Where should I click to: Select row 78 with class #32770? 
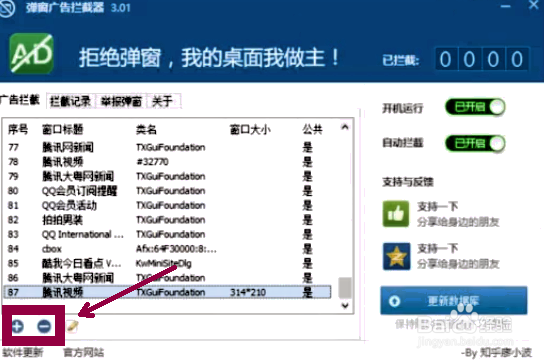[168, 162]
